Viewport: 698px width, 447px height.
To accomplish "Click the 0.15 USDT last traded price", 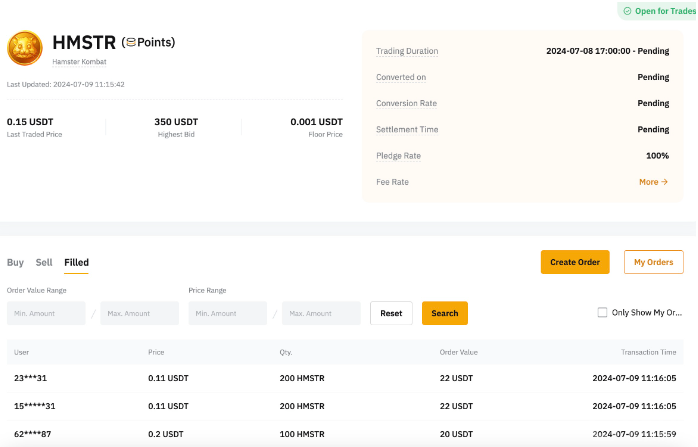I will (30, 122).
